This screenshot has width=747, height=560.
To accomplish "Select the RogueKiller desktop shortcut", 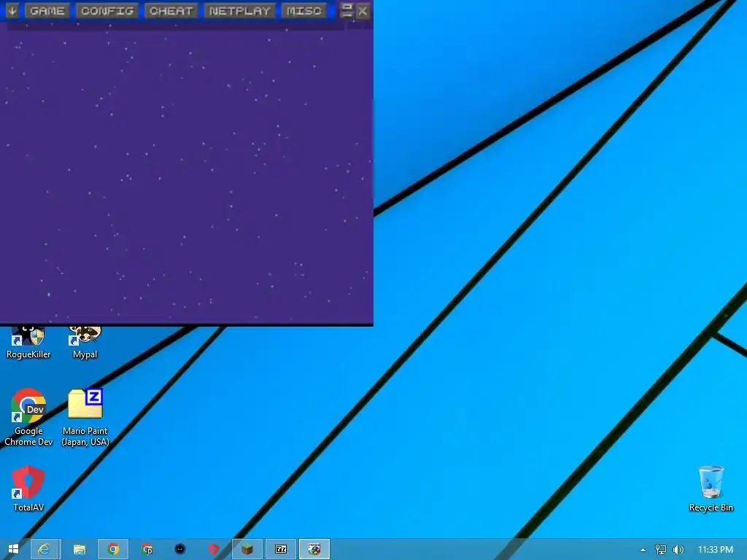I will [28, 343].
